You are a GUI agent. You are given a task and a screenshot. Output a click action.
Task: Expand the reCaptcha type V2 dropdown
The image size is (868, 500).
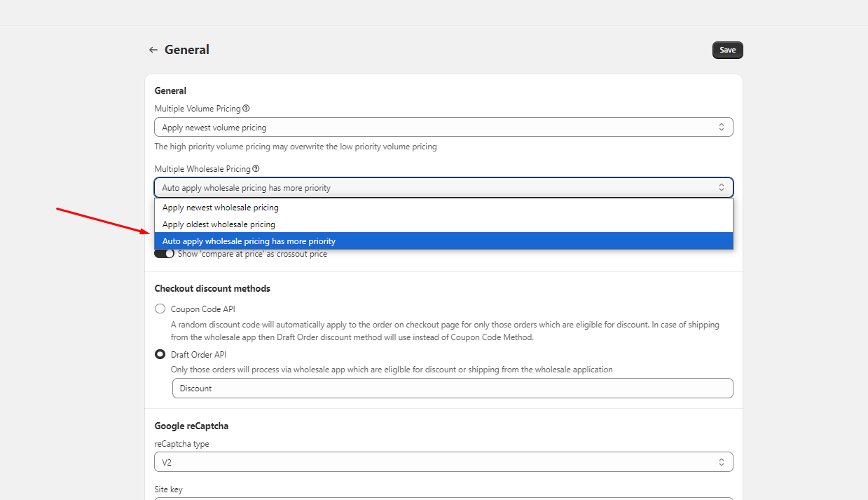click(434, 462)
